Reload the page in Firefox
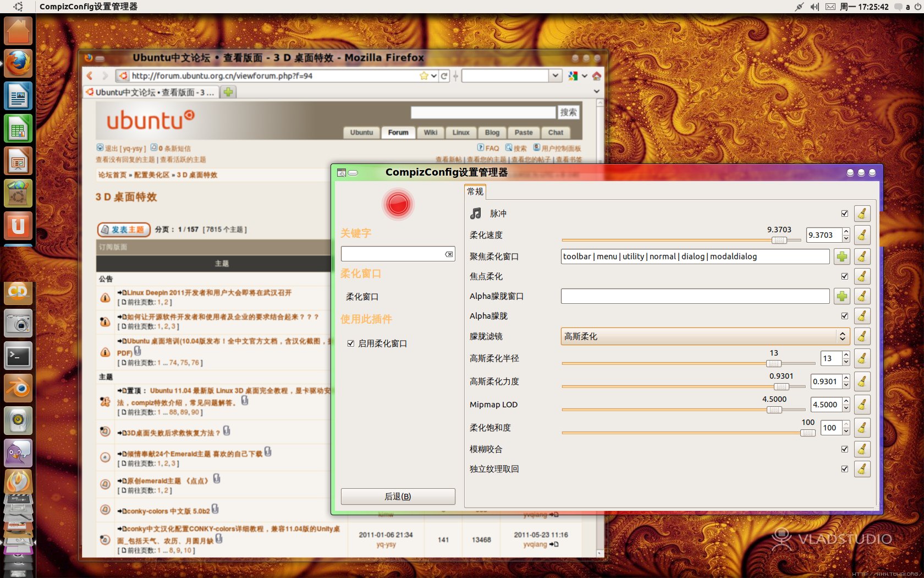 tap(444, 76)
